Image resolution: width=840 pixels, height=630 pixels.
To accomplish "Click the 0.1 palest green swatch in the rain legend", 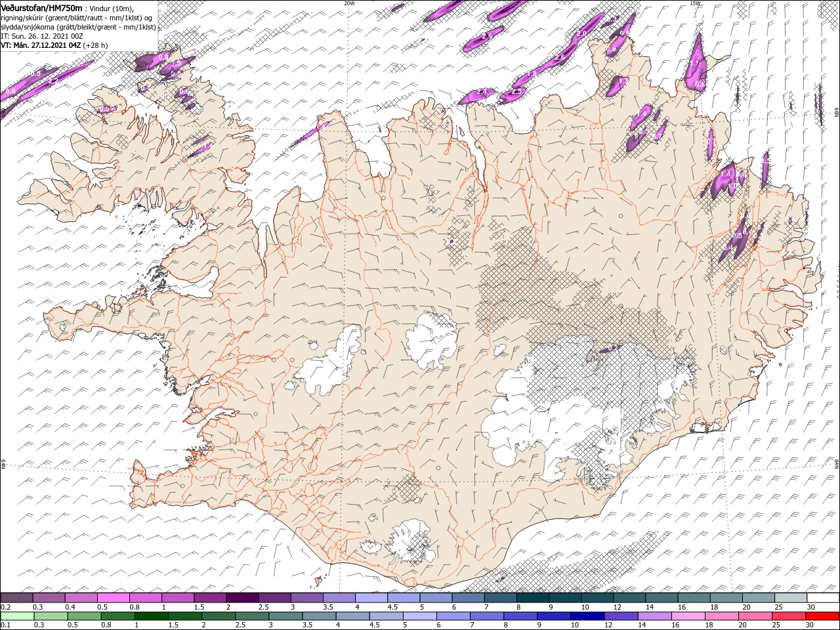I will [x=18, y=616].
